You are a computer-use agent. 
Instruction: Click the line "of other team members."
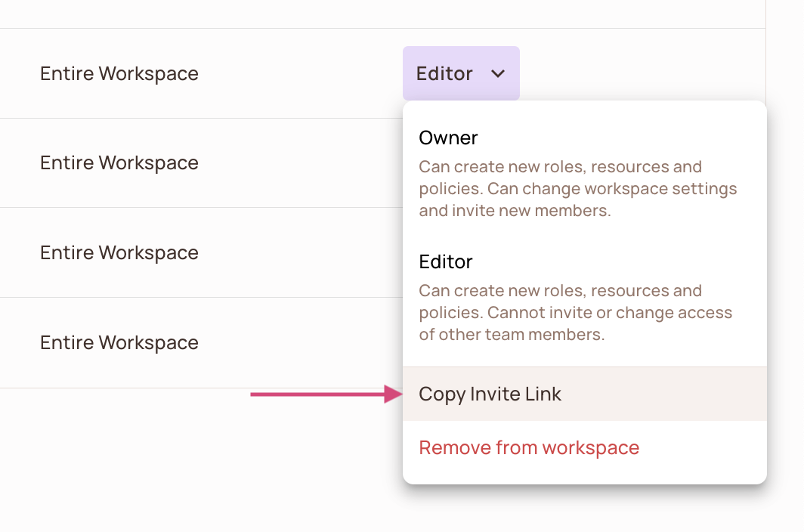coord(512,335)
